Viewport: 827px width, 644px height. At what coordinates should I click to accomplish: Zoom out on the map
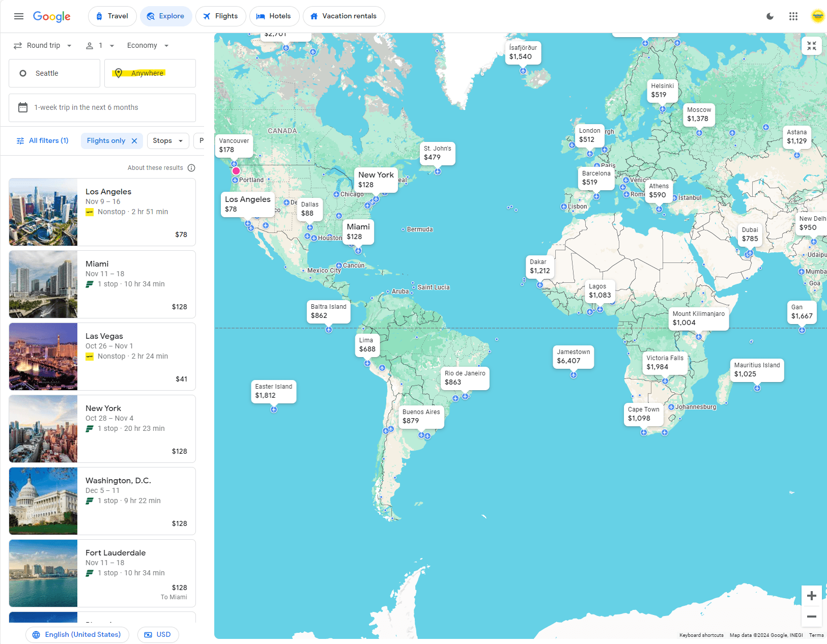(x=812, y=617)
